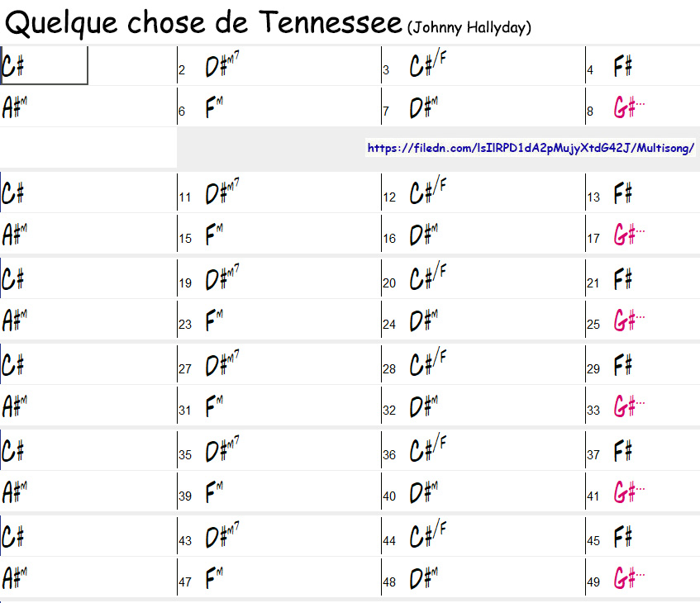Open the filedn.com Multisong link
Image resolution: width=700 pixels, height=603 pixels.
[531, 149]
